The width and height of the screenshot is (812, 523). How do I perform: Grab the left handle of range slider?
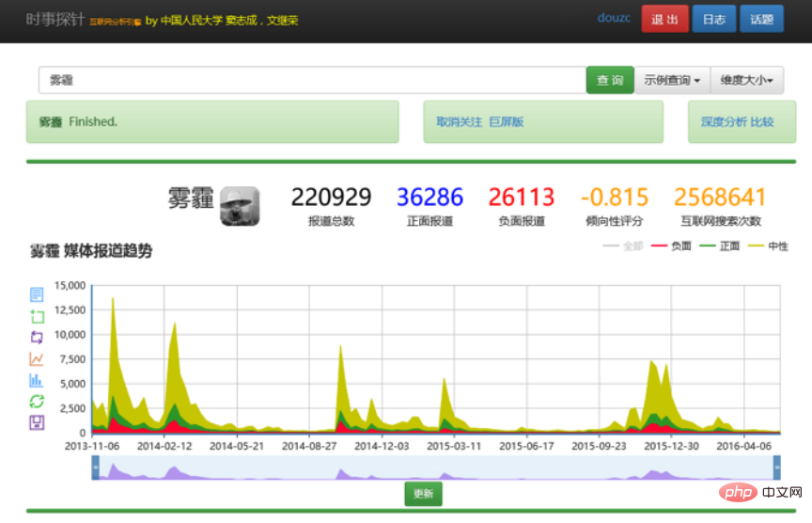(95, 468)
